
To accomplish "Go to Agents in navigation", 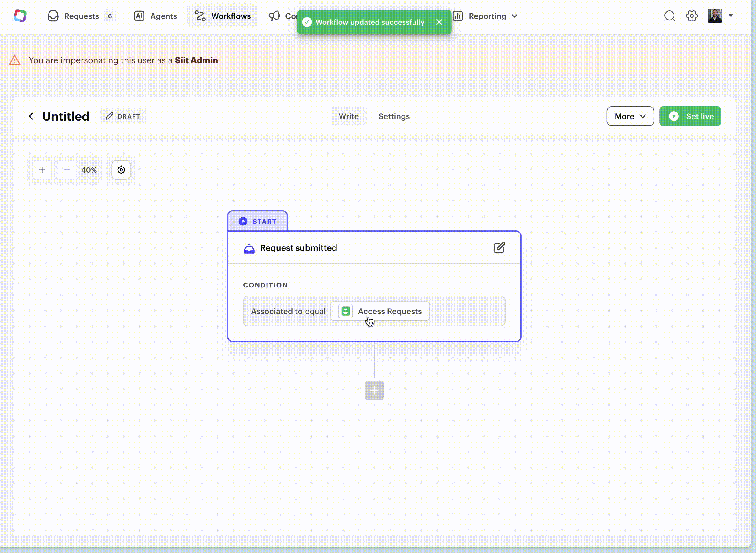I will pyautogui.click(x=155, y=16).
